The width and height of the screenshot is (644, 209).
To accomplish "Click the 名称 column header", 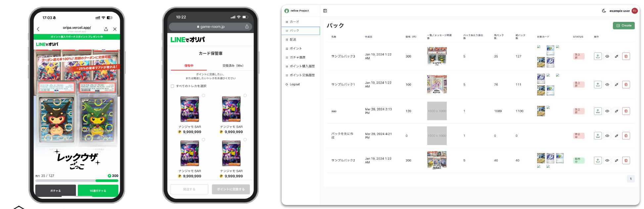I will point(334,37).
